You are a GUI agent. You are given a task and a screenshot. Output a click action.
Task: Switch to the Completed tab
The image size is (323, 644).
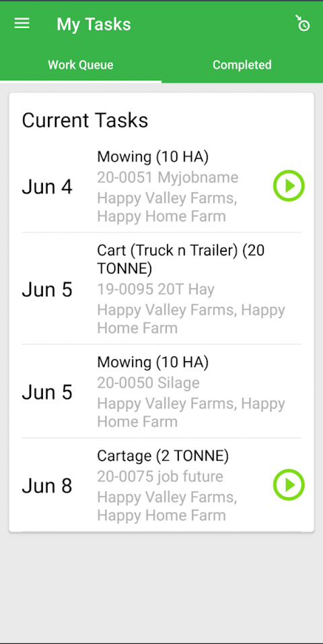[x=242, y=65]
